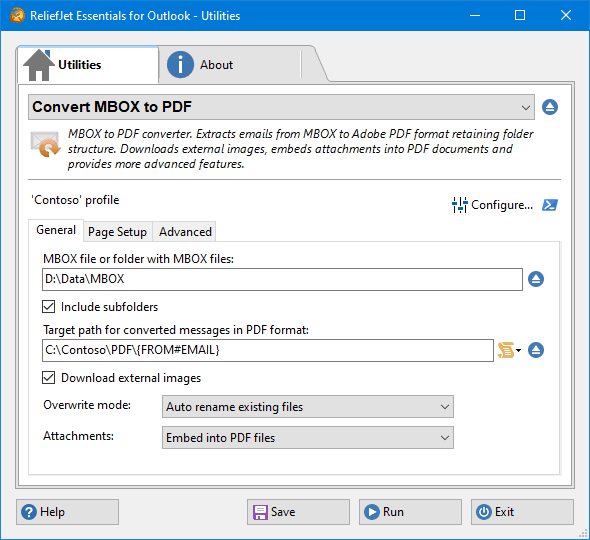Click the info icon on About tab

180,65
